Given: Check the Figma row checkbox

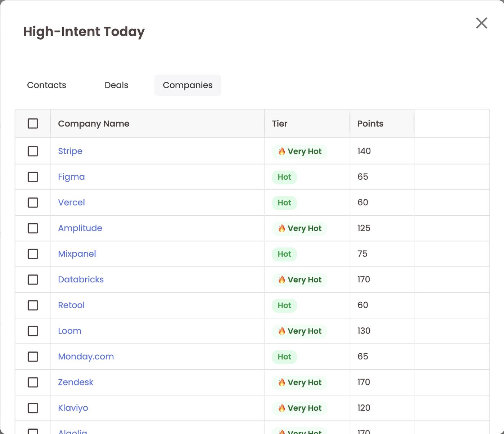Looking at the screenshot, I should [x=33, y=177].
